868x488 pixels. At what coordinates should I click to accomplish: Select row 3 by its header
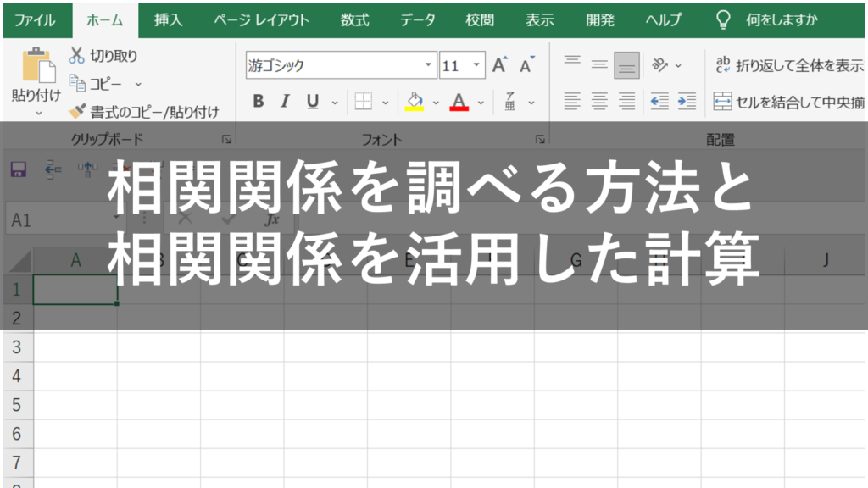(x=18, y=347)
